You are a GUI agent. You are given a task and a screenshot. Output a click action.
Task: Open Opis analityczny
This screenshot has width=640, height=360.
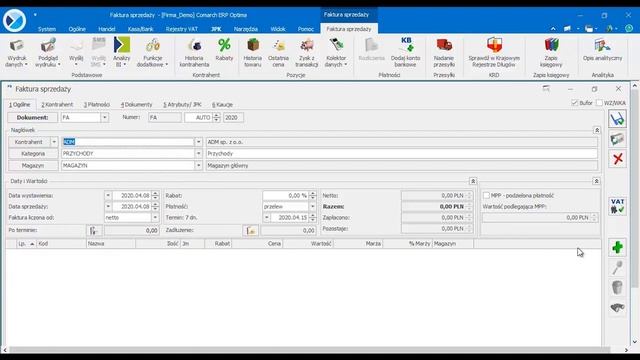click(602, 50)
